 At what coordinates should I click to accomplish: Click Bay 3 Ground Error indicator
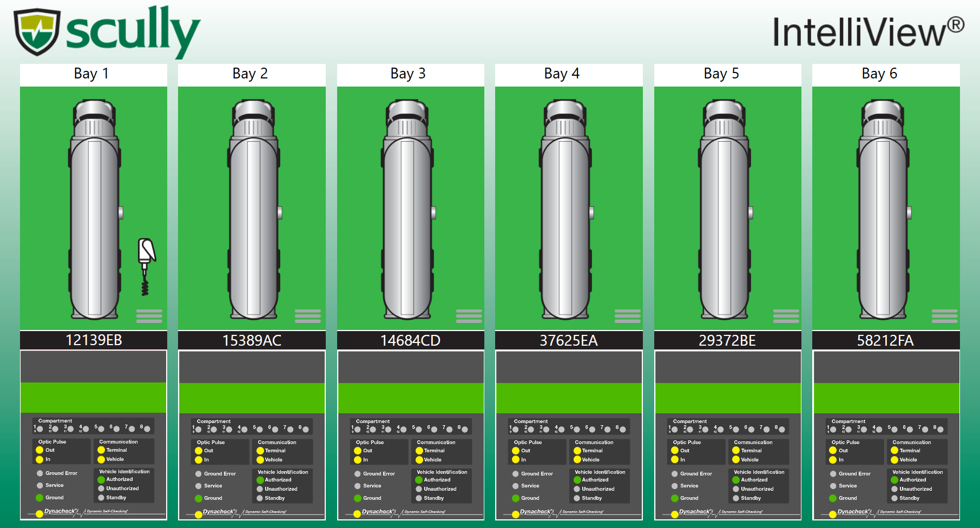358,474
